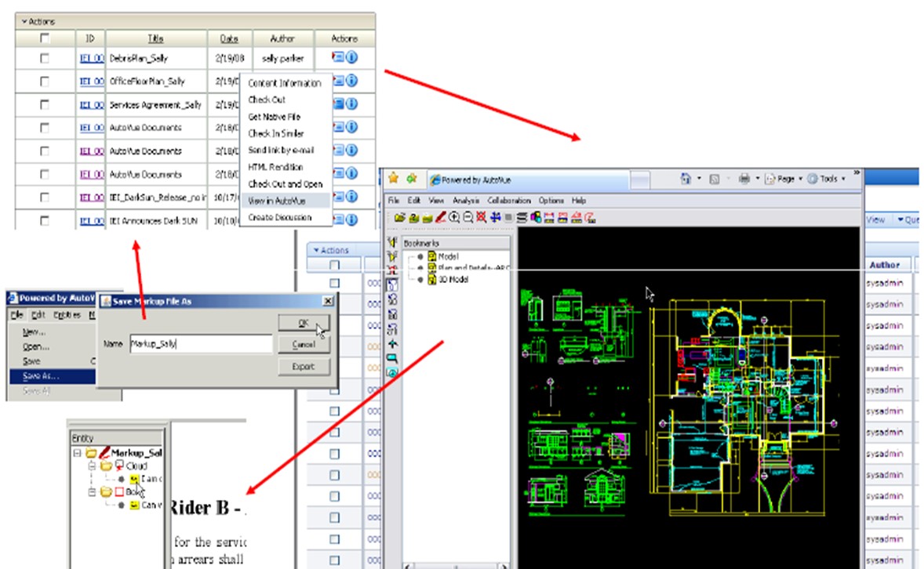Choose Get Native File from context menu
Screen dimensions: 924x569
(x=274, y=117)
